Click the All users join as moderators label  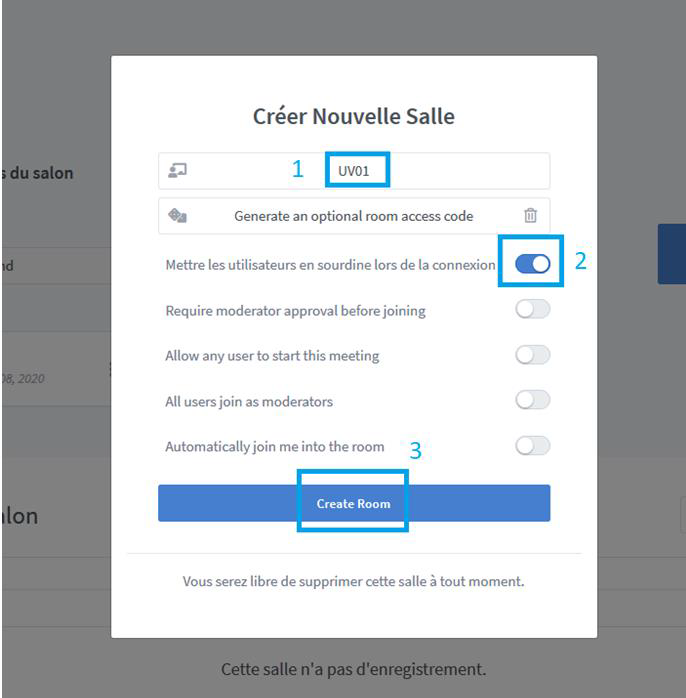(x=249, y=402)
